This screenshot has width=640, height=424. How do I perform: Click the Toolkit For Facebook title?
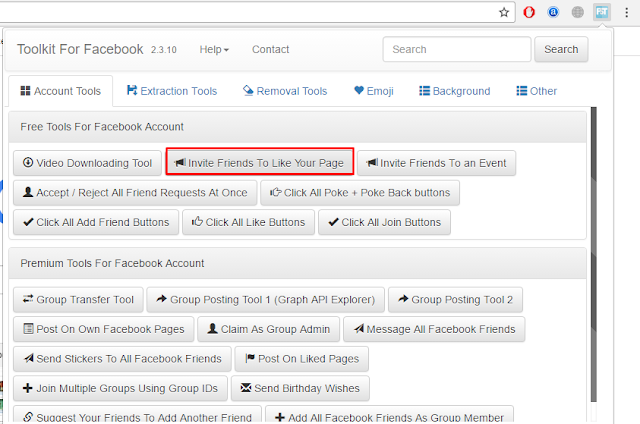pos(80,49)
